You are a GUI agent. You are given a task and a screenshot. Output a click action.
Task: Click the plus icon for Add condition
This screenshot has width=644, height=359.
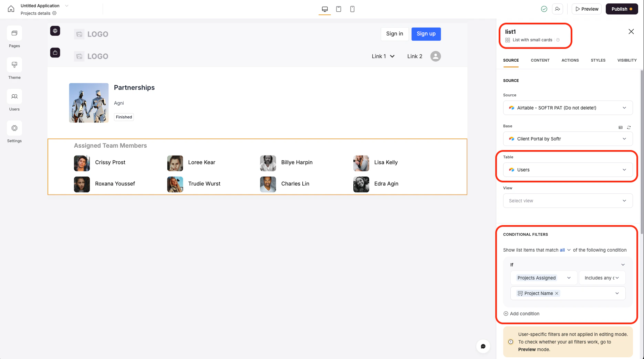[506, 314]
